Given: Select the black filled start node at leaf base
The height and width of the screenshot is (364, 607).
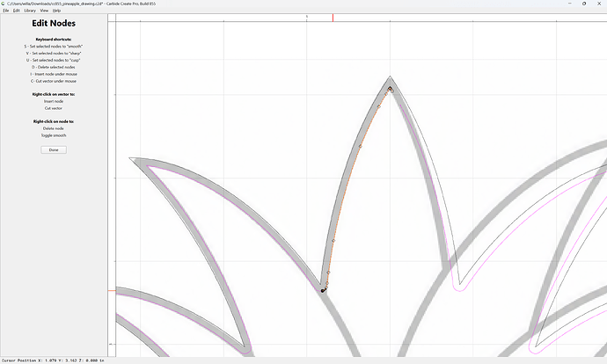Looking at the screenshot, I should [323, 290].
